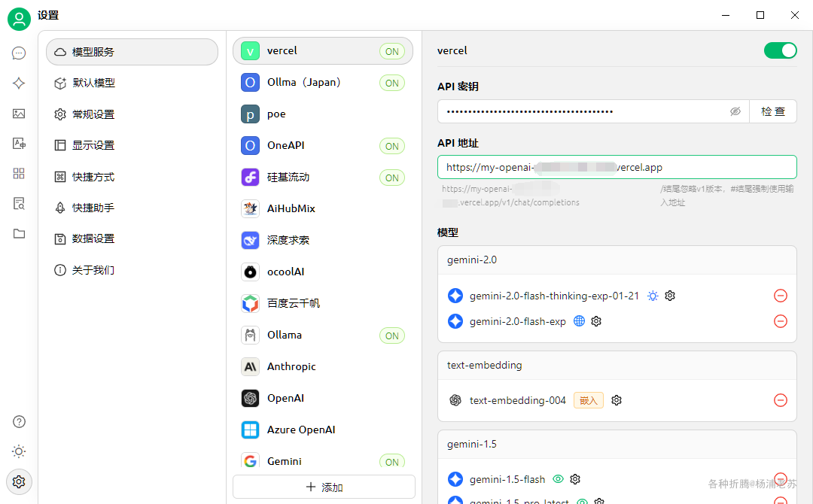Select 数据设置 settings menu
Screen dimensions: 813x504
(132, 238)
